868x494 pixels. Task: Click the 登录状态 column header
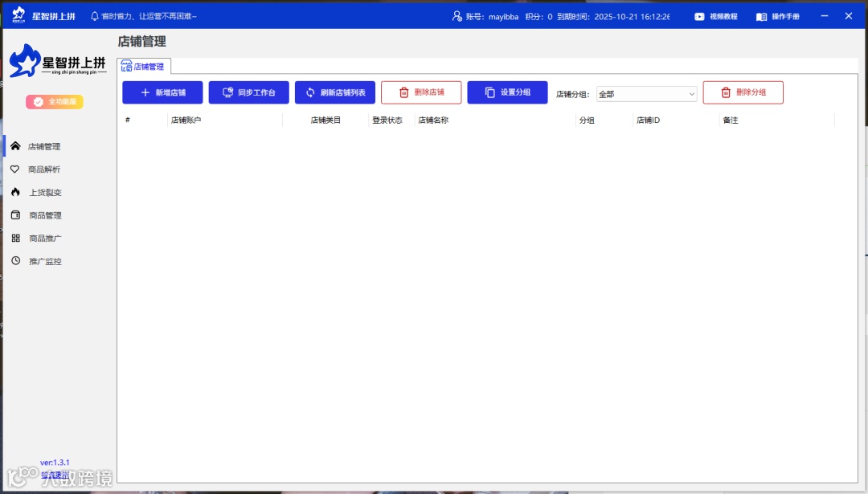[x=387, y=120]
